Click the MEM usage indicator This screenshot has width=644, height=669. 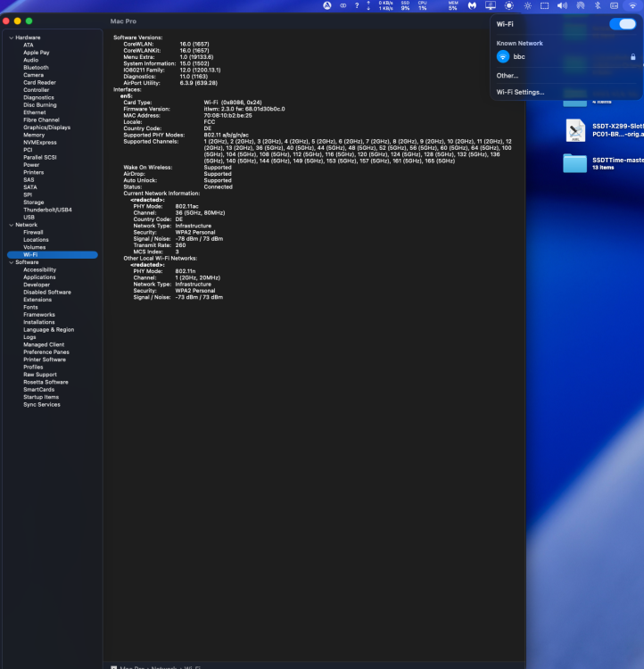[453, 5]
